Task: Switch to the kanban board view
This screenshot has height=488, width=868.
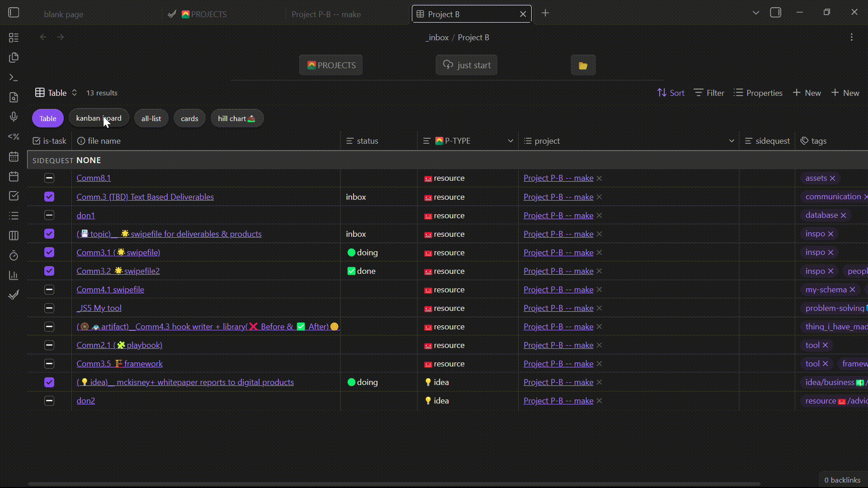Action: (x=99, y=118)
